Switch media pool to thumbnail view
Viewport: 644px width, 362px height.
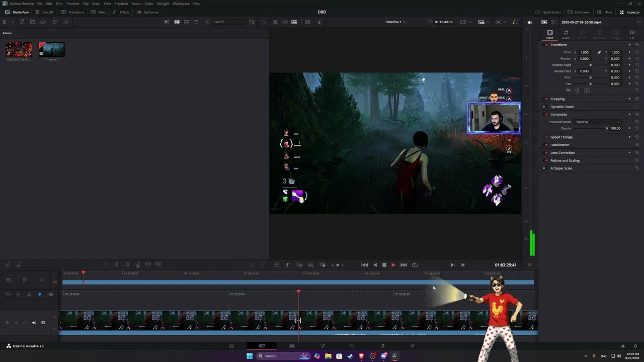click(177, 22)
